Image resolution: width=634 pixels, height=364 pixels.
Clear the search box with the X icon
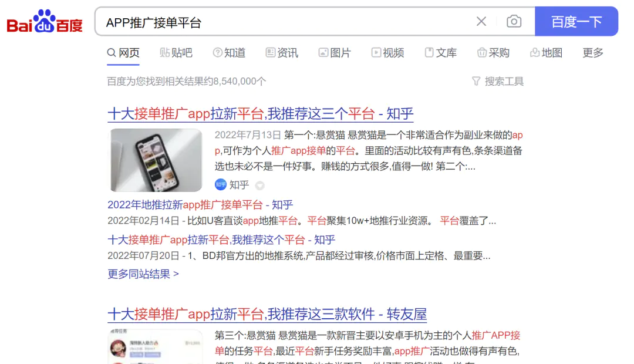pos(481,22)
